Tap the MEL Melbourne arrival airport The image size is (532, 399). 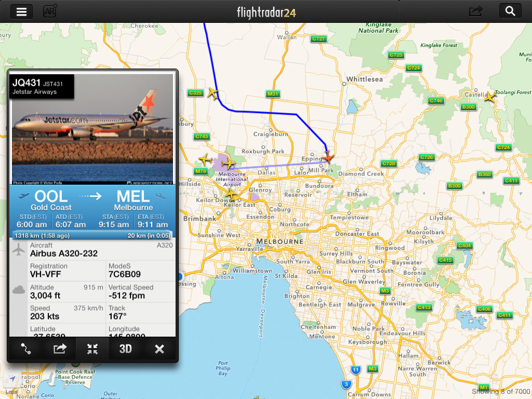point(135,201)
